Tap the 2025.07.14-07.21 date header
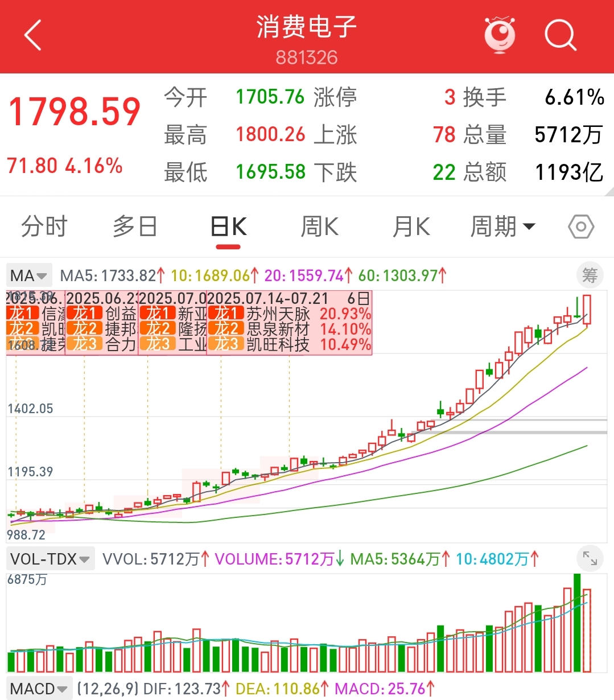The height and width of the screenshot is (700, 614). pyautogui.click(x=268, y=298)
